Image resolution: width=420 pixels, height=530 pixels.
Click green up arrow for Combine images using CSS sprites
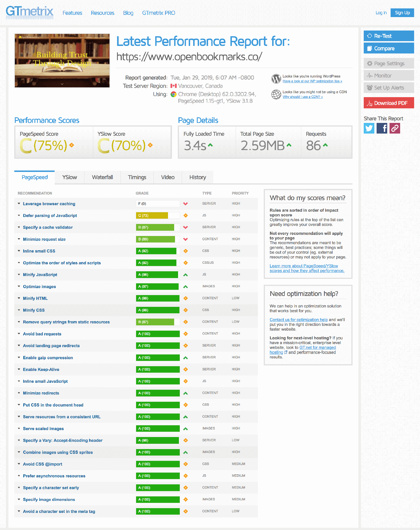point(185,452)
